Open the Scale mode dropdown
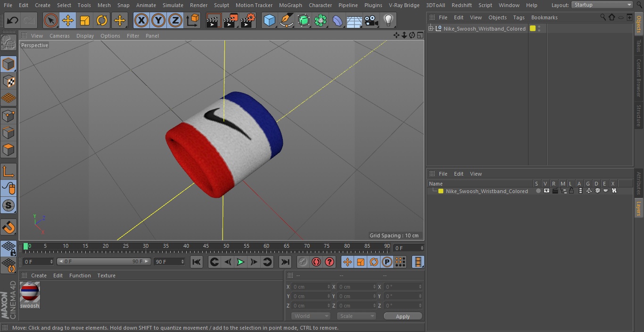Screen dimensions: 644x332 pos(356,316)
